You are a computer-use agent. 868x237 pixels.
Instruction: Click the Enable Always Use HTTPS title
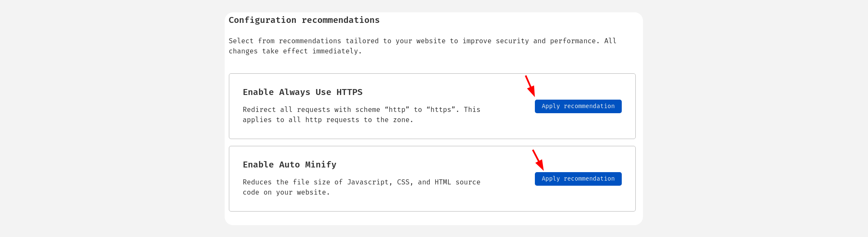point(303,92)
